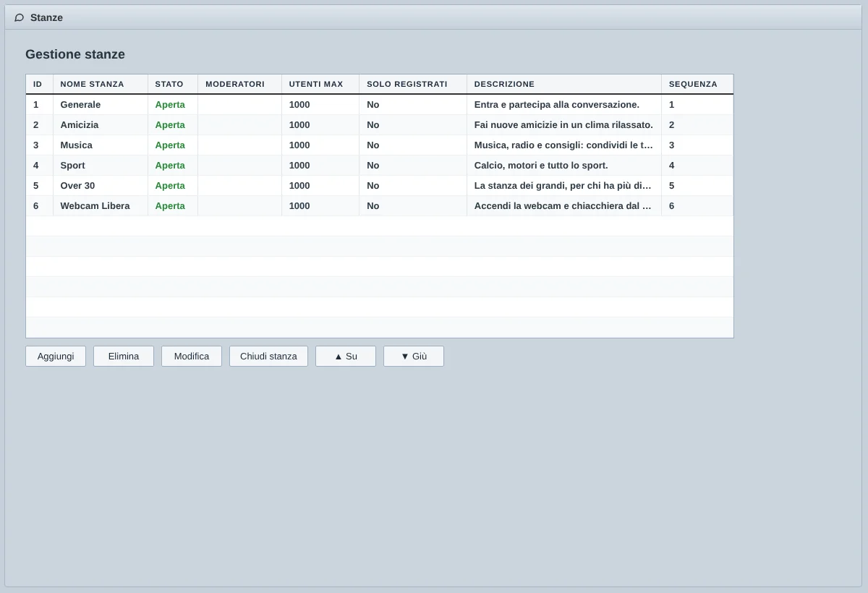Click the Aperta status in Generale row
This screenshot has width=868, height=593.
(170, 105)
